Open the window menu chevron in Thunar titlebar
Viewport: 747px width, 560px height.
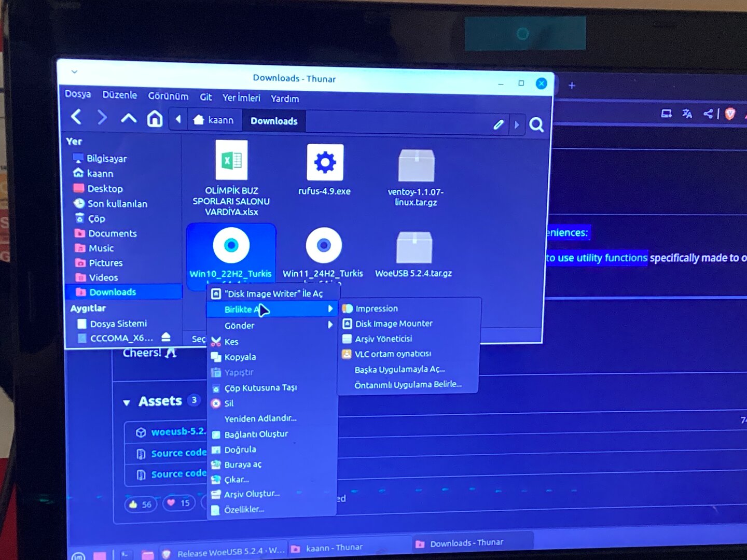pos(74,72)
